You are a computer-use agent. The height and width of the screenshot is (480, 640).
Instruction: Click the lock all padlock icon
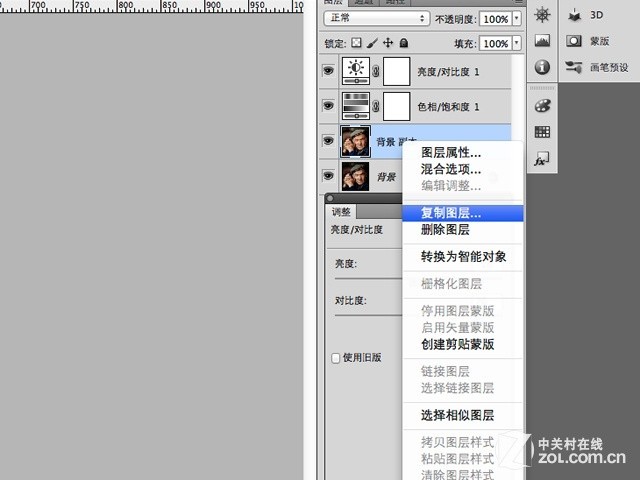(404, 43)
